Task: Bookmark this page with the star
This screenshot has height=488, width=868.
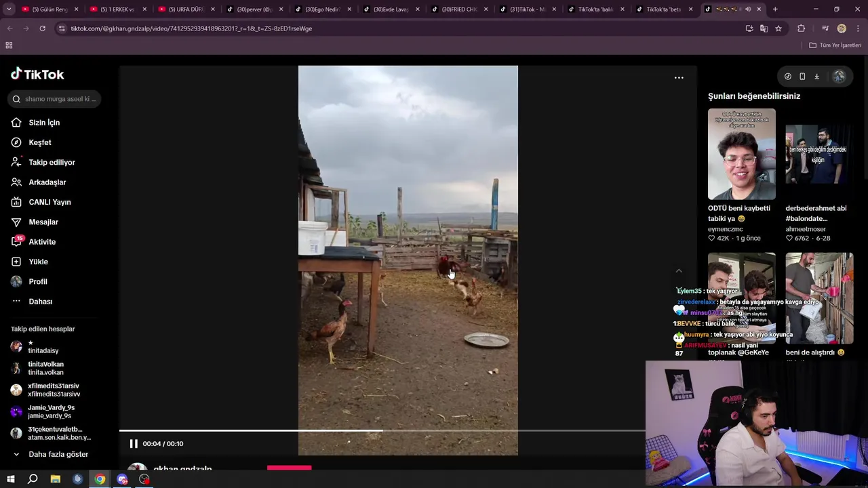Action: coord(778,28)
